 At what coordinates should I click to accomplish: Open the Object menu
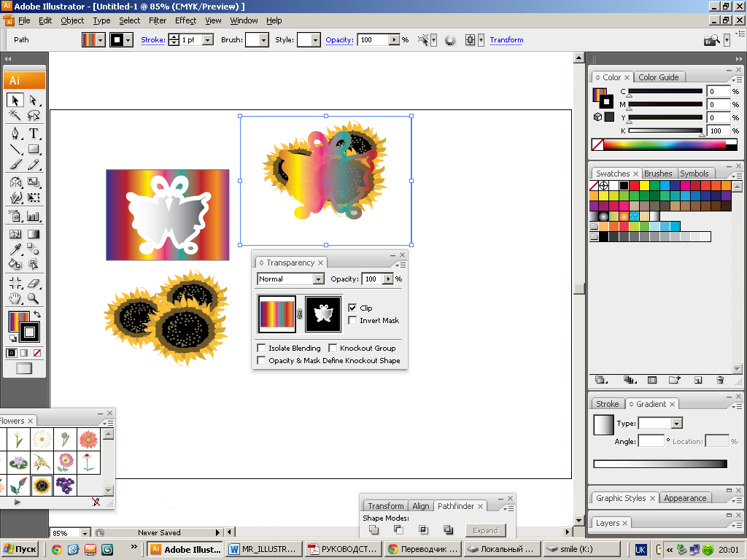point(72,20)
